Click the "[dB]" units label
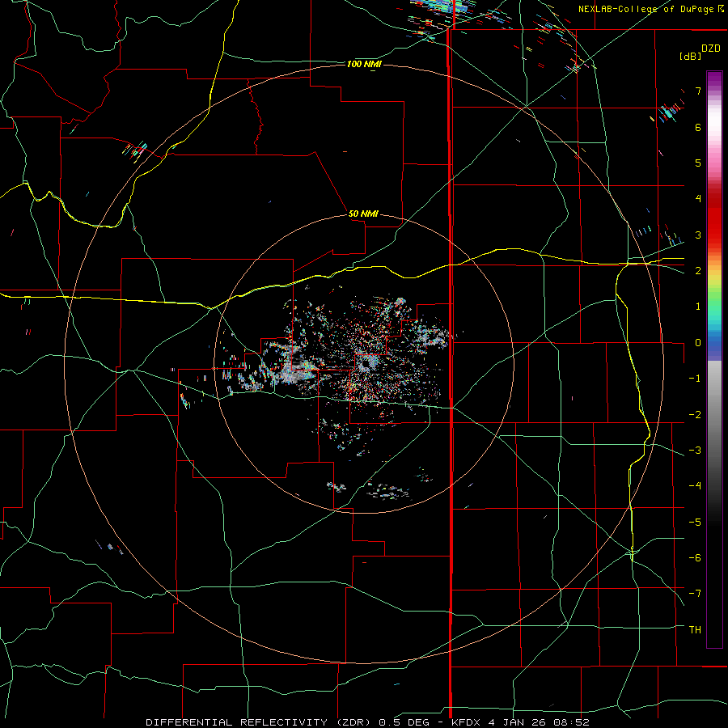This screenshot has width=728, height=728. (690, 56)
